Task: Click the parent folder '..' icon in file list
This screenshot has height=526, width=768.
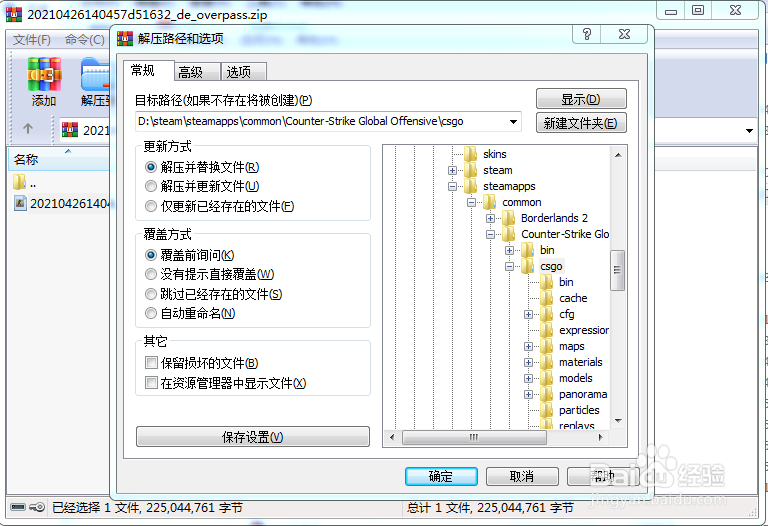Action: 19,182
